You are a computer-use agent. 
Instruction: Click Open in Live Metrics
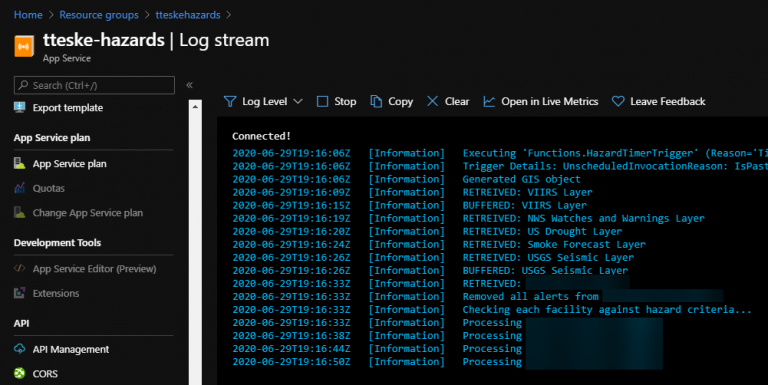pos(550,101)
